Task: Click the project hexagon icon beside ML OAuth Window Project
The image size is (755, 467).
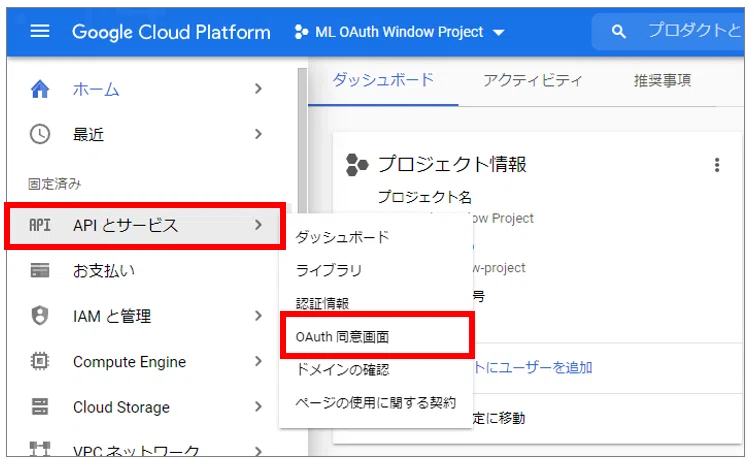Action: pyautogui.click(x=301, y=32)
